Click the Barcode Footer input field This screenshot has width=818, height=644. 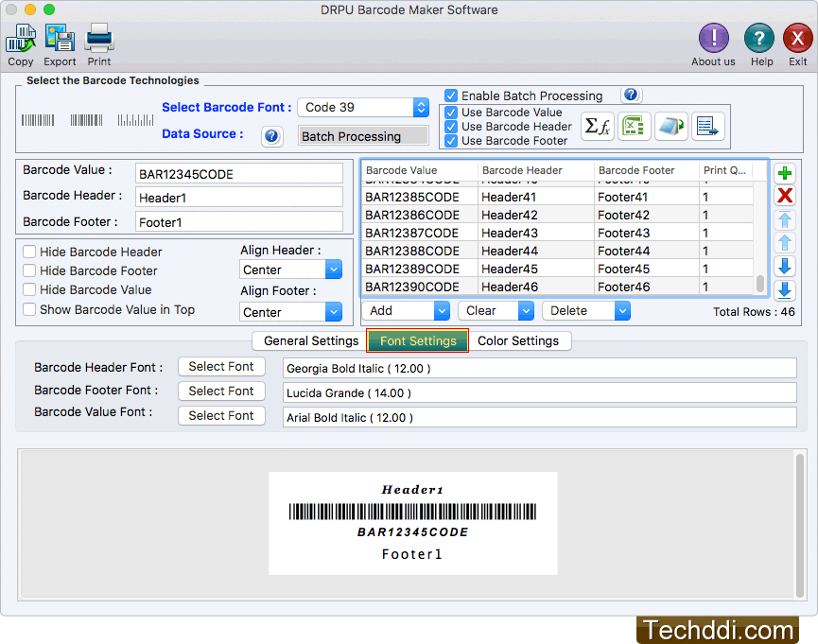(x=239, y=222)
